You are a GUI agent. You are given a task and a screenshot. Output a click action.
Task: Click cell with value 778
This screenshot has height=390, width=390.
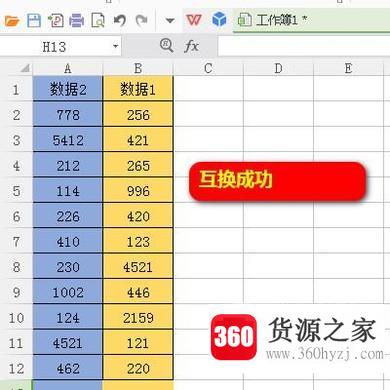(x=68, y=115)
